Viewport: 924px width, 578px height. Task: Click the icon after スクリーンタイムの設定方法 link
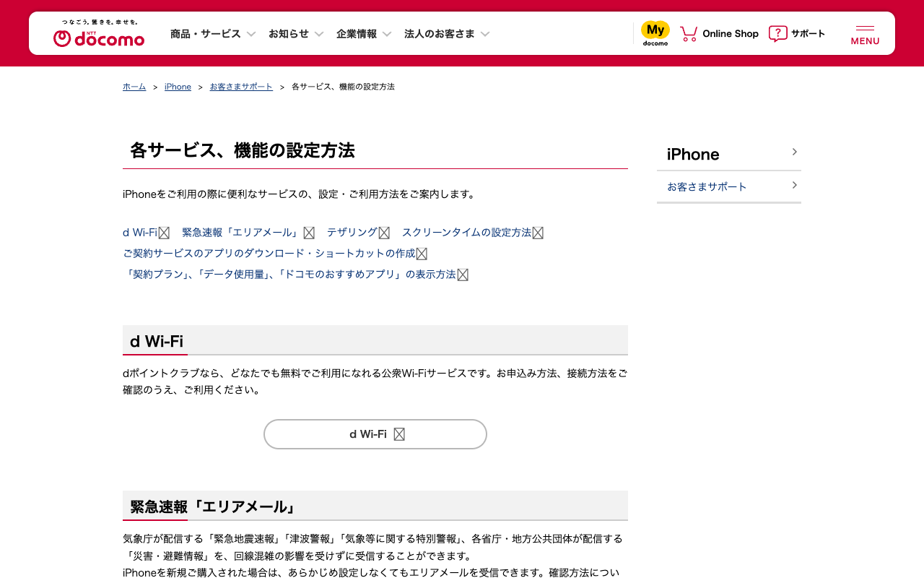point(538,233)
